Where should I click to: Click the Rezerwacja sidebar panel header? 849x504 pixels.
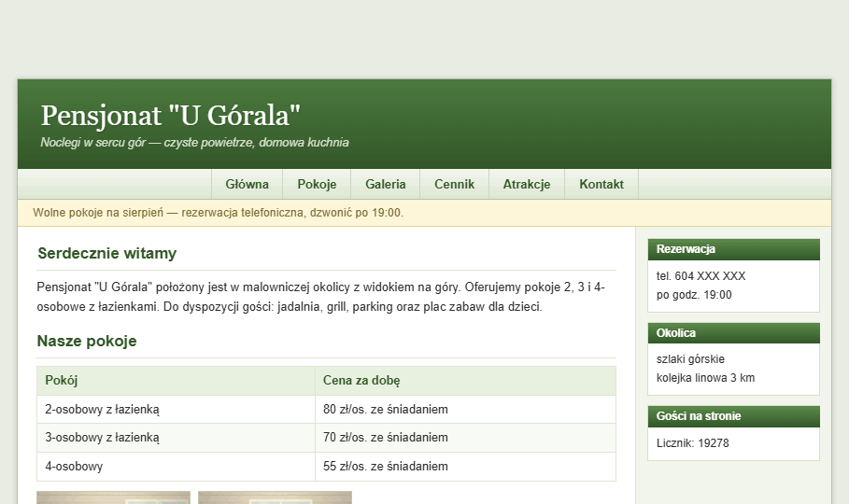point(734,249)
